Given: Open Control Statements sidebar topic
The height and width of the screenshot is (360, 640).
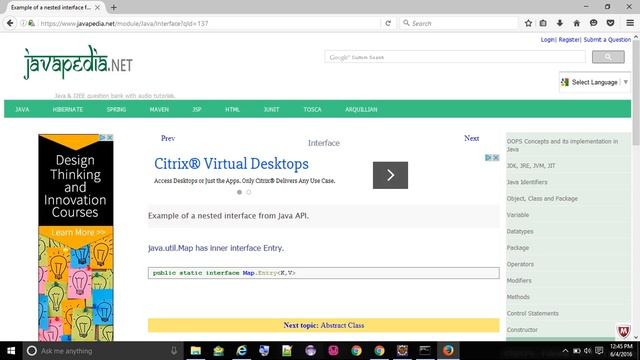Looking at the screenshot, I should [533, 313].
